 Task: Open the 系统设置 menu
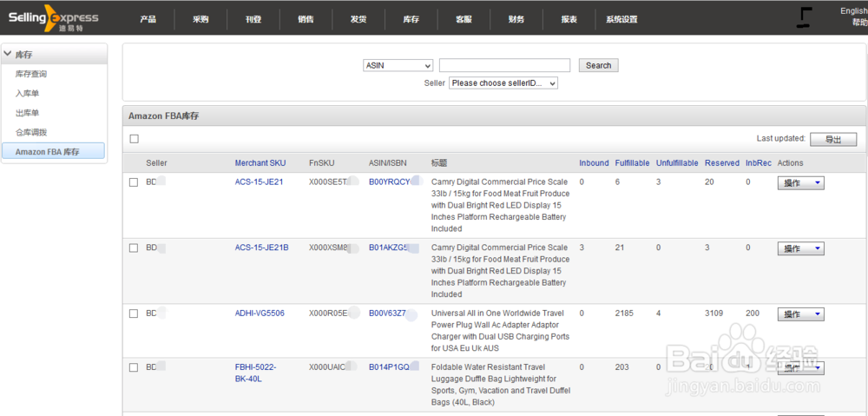[x=621, y=19]
